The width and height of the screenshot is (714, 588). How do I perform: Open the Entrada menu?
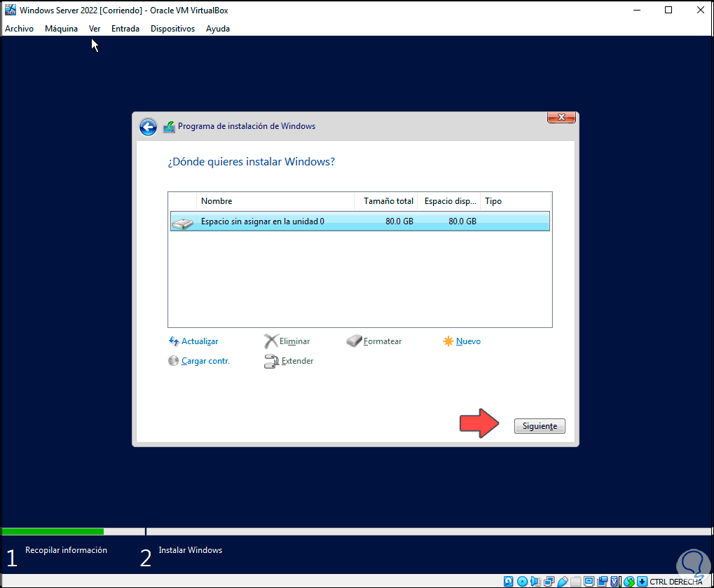125,29
